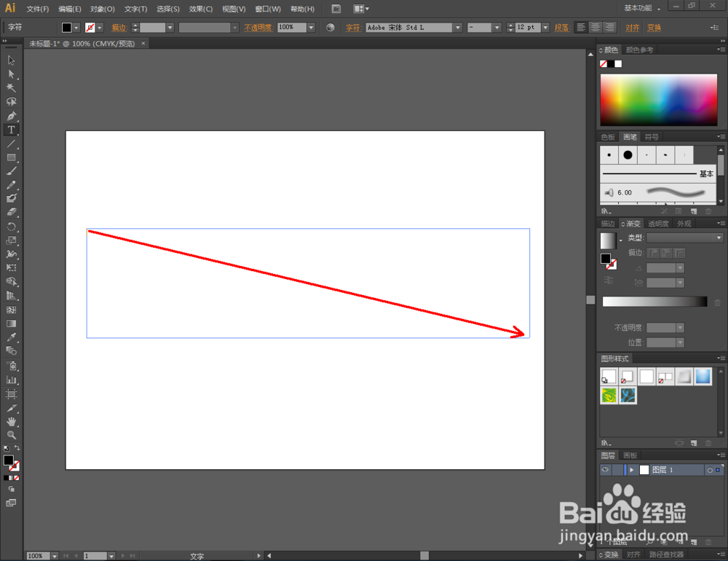The image size is (728, 561).
Task: Select the Gradient tool in toolbox
Action: coord(11,323)
